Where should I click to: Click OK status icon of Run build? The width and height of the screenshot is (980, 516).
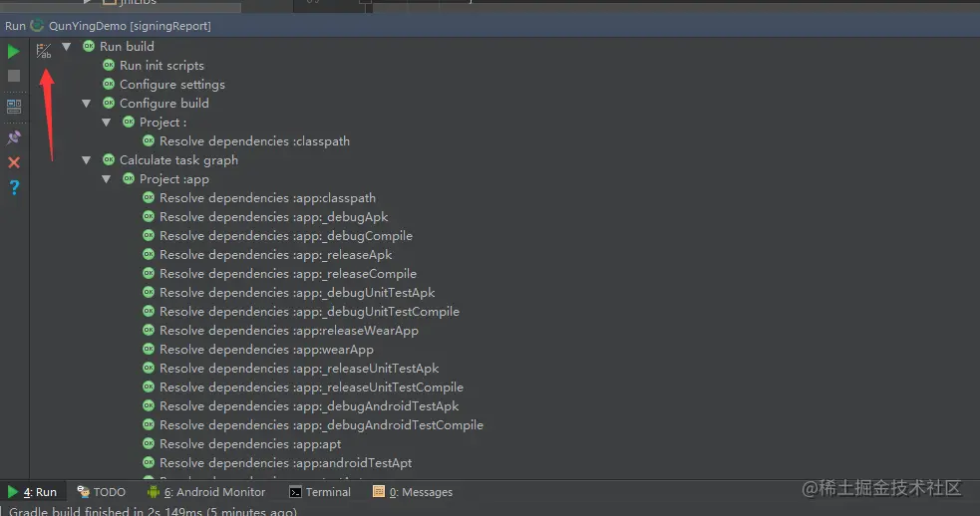point(89,46)
